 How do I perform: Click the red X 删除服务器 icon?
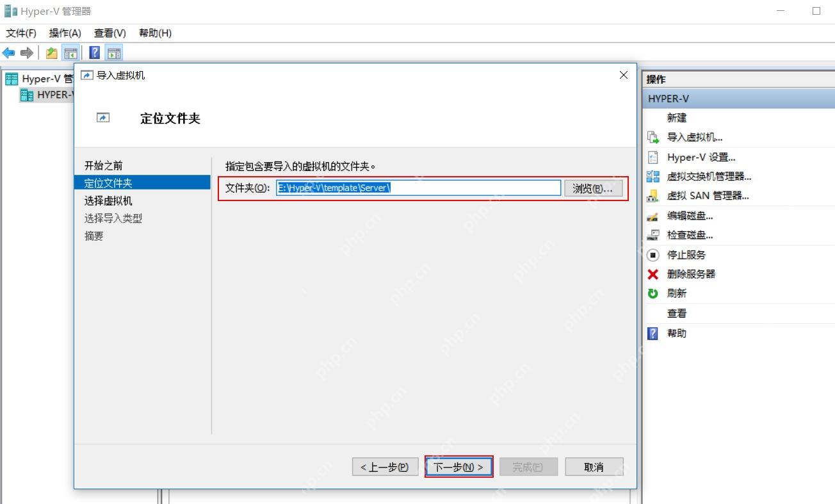653,274
